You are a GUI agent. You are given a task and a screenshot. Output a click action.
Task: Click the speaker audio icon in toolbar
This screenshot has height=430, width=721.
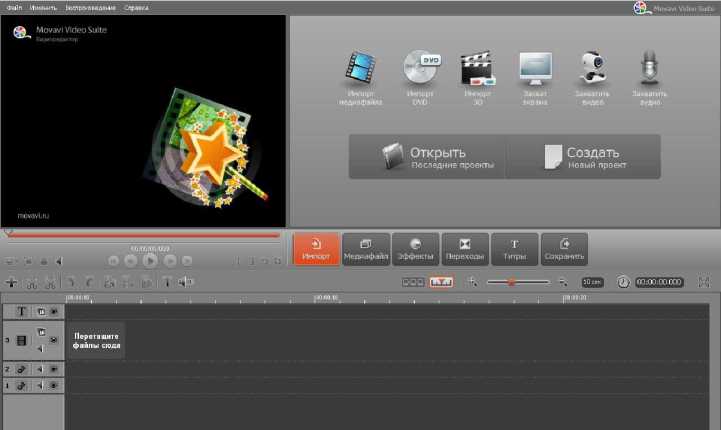pyautogui.click(x=185, y=282)
